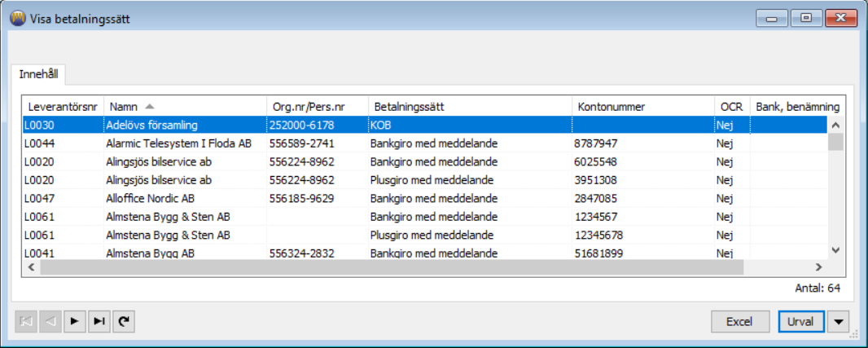Click the Urval button
Viewport: 868px width, 348px height.
click(801, 321)
